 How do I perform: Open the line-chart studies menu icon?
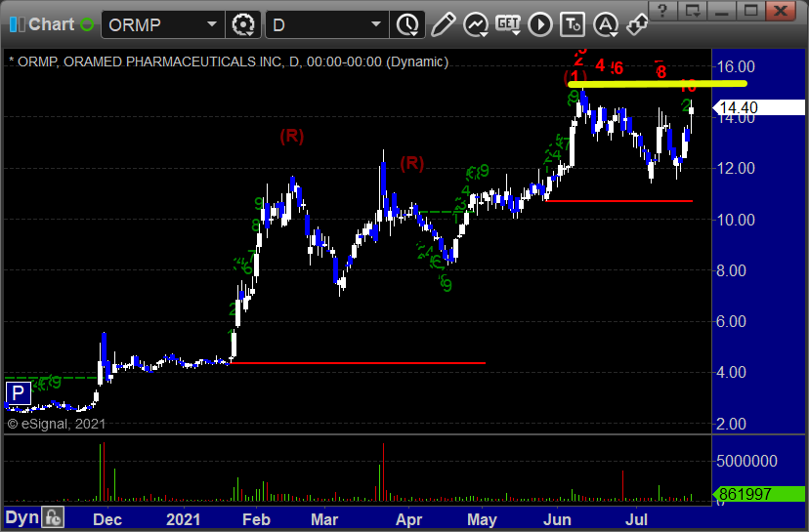[x=475, y=24]
